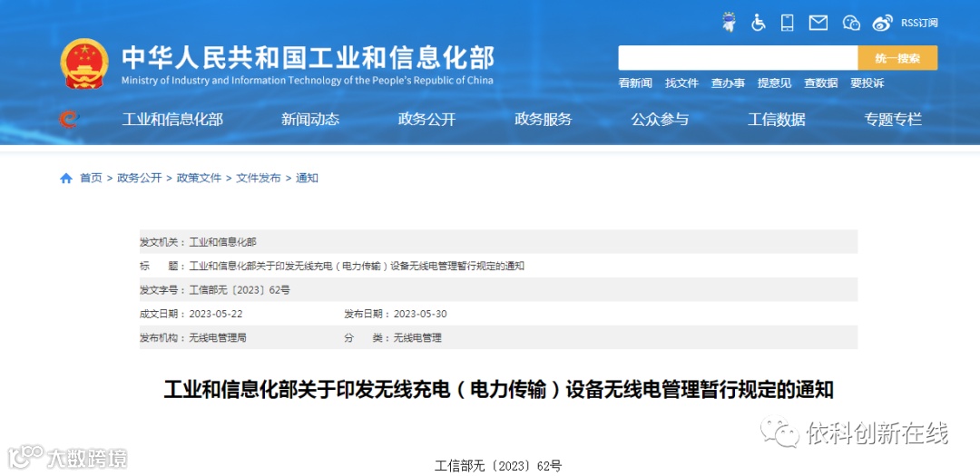Open the 新闻动态 nav menu

click(x=310, y=120)
